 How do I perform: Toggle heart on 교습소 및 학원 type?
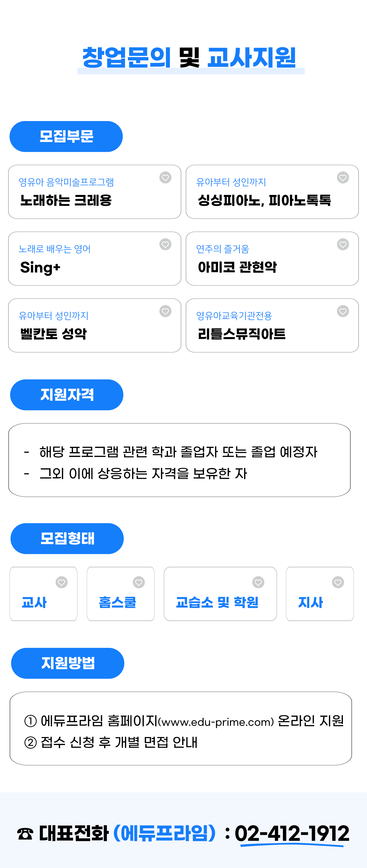tap(258, 582)
